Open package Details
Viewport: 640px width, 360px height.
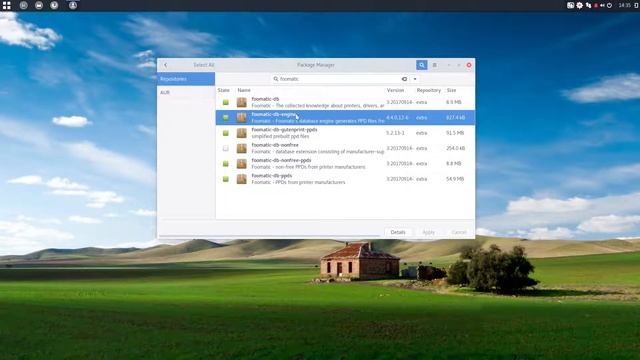(x=398, y=232)
